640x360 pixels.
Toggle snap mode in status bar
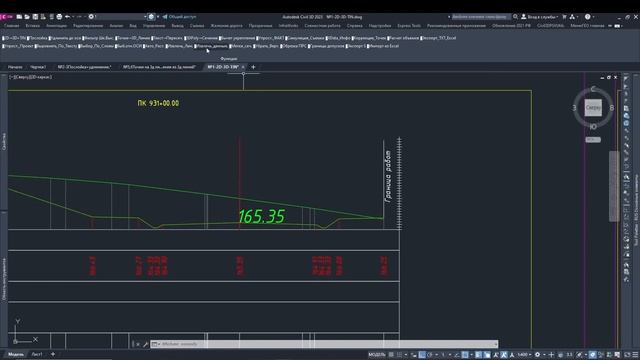click(399, 355)
